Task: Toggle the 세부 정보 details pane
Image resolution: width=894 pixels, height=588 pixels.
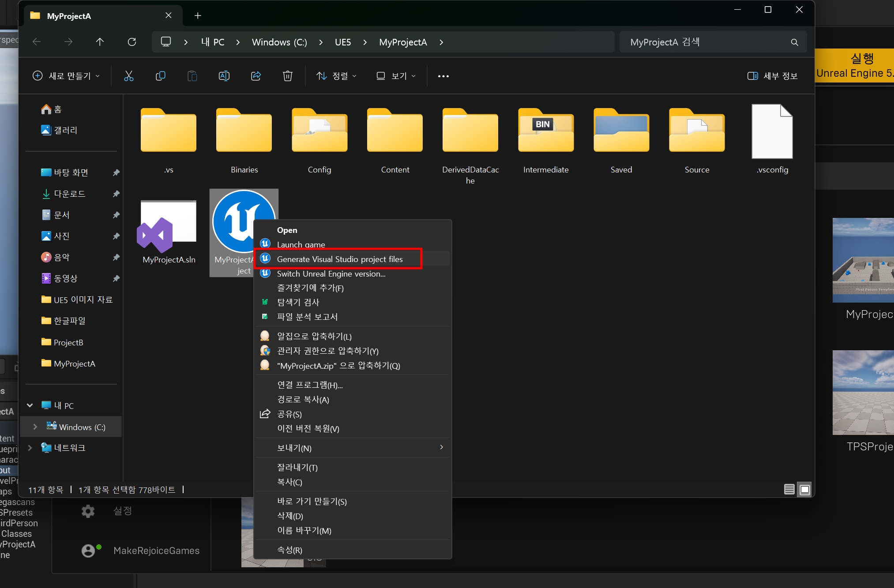Action: tap(772, 76)
